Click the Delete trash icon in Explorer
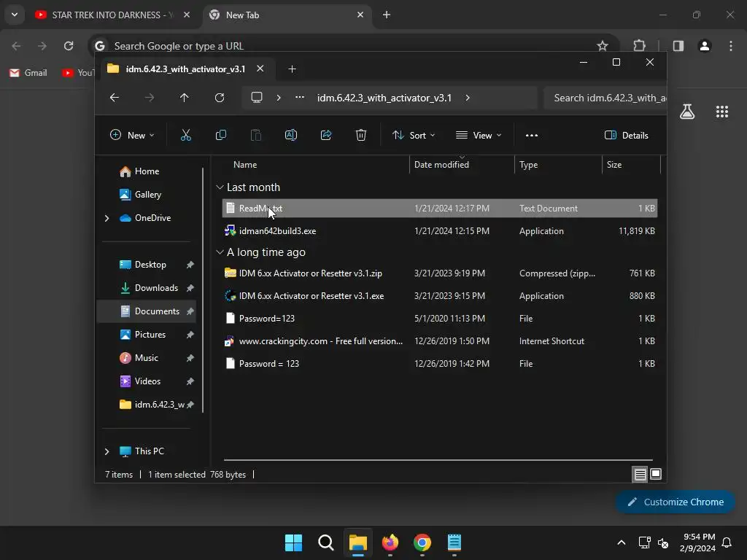The width and height of the screenshot is (747, 560). [361, 135]
